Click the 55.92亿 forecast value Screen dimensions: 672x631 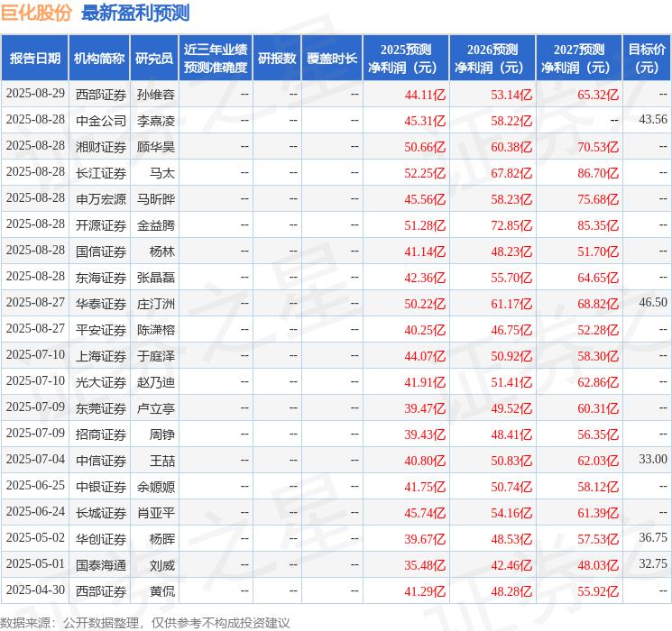(598, 591)
